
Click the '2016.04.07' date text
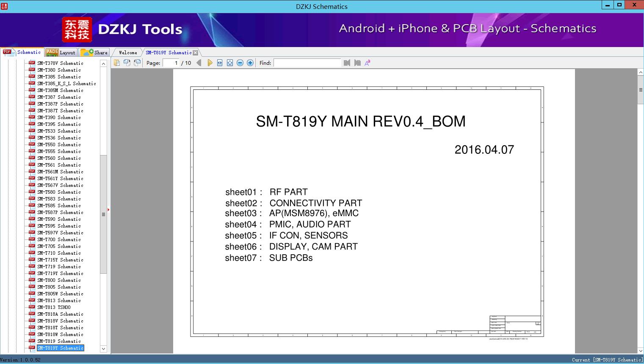484,150
